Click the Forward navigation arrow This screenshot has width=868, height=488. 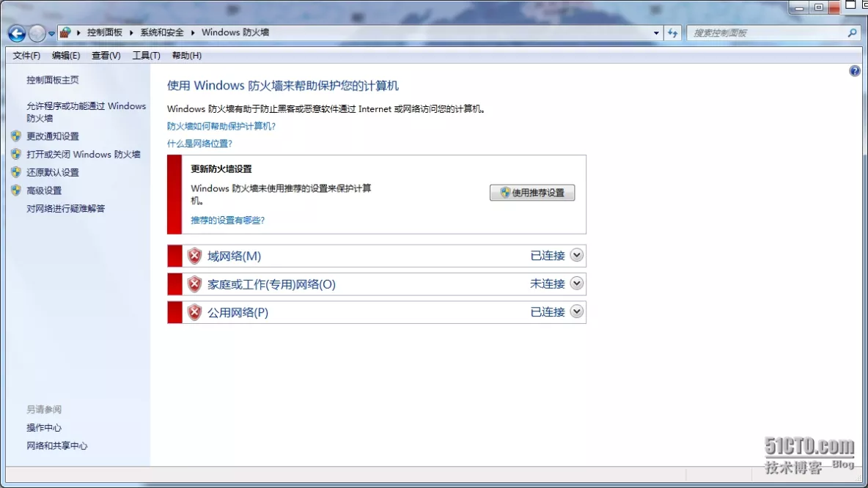point(37,33)
